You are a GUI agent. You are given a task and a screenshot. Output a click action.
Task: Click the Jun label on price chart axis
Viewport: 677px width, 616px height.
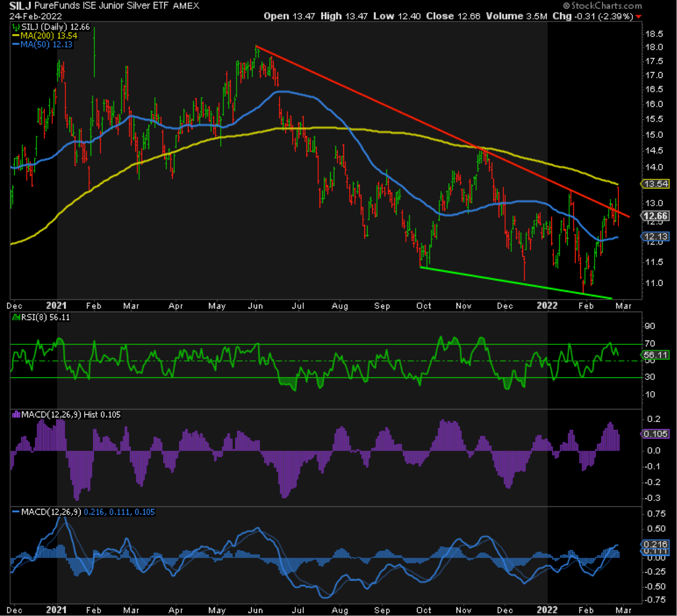pyautogui.click(x=255, y=306)
